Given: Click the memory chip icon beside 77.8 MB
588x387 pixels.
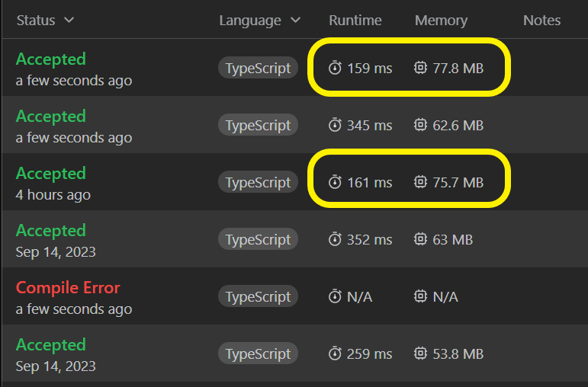Looking at the screenshot, I should (420, 68).
